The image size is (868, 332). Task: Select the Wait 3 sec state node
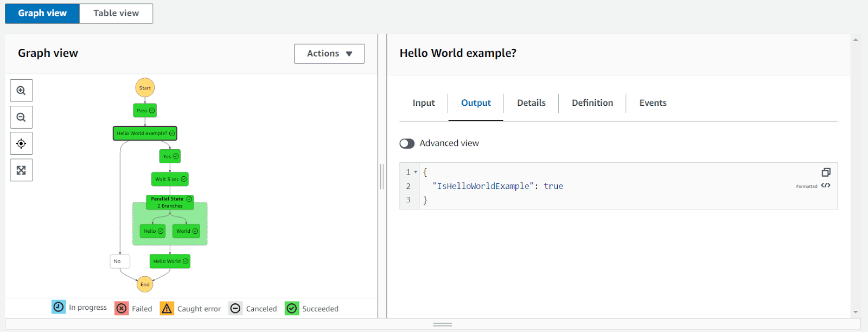point(170,179)
